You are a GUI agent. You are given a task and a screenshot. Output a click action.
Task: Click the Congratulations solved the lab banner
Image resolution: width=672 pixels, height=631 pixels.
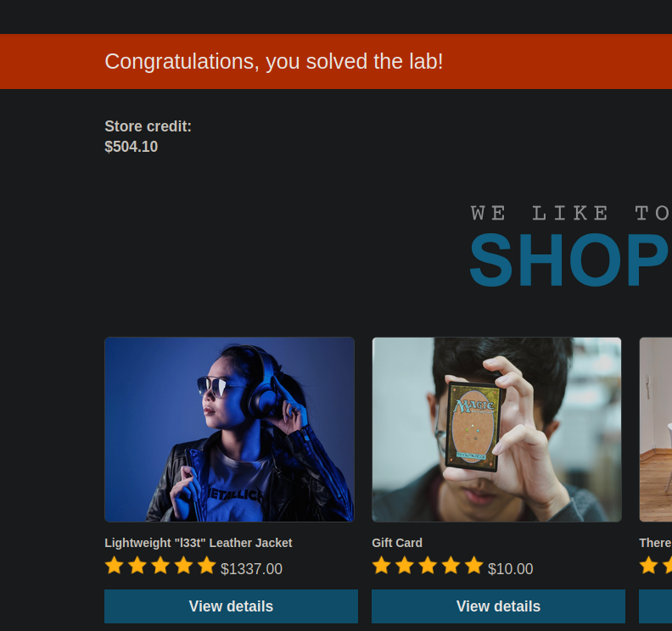(x=336, y=61)
